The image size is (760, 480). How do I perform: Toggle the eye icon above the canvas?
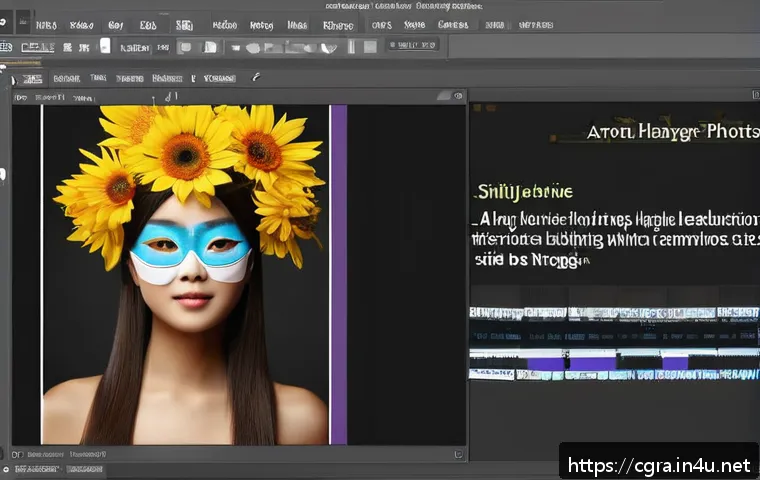point(458,96)
